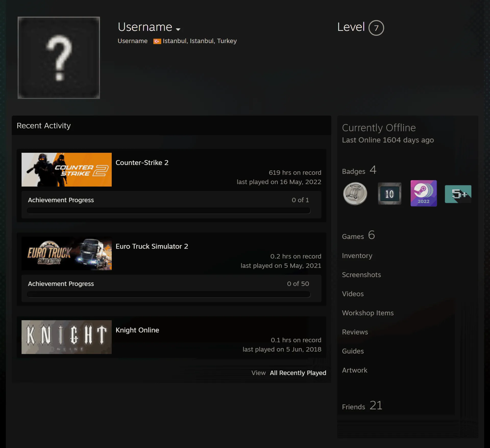This screenshot has height=448, width=490.
Task: Open the Screenshots link
Action: 361,275
